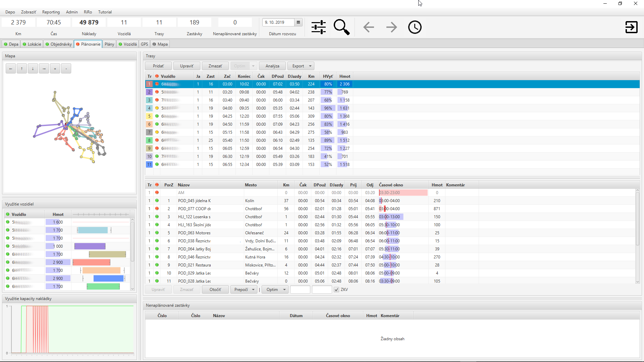Click the Analýza button

(x=272, y=66)
